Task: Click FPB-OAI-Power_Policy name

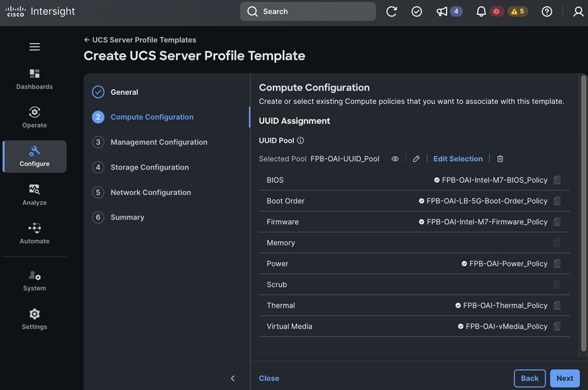Action: (x=509, y=264)
